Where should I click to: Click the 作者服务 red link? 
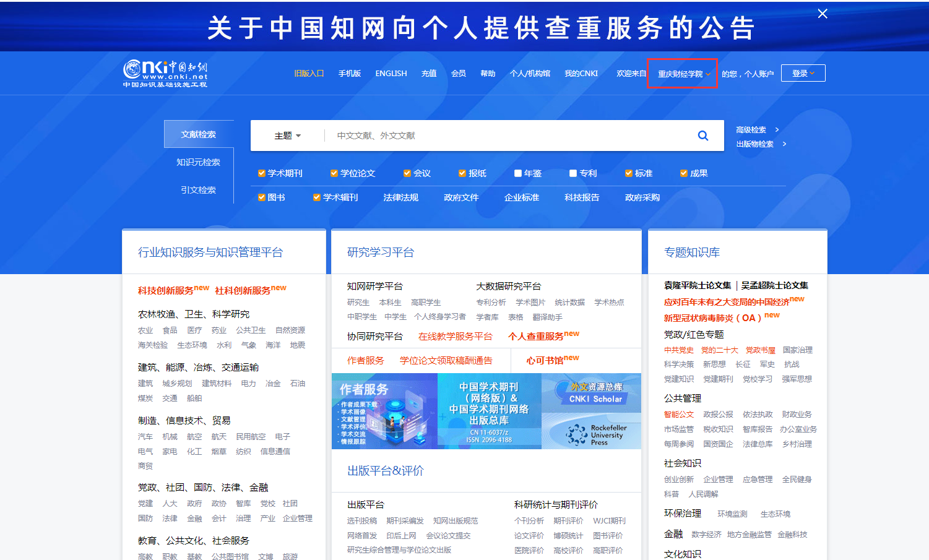tap(366, 360)
